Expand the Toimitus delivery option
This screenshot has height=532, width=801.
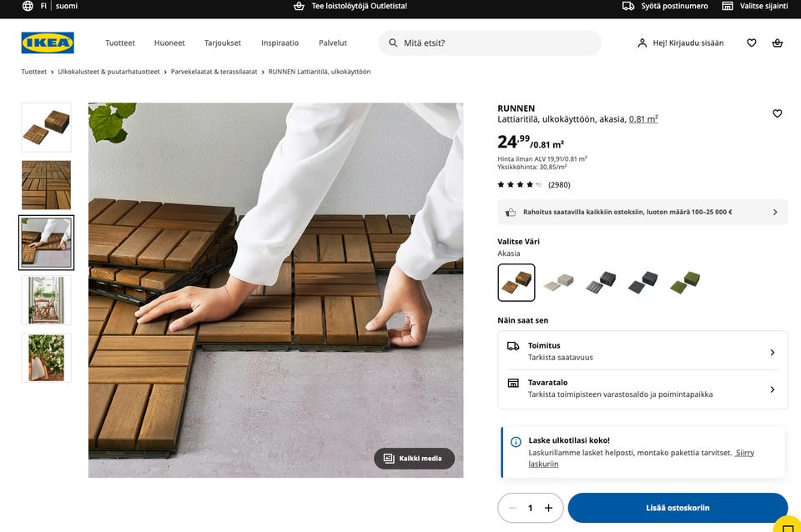[642, 351]
